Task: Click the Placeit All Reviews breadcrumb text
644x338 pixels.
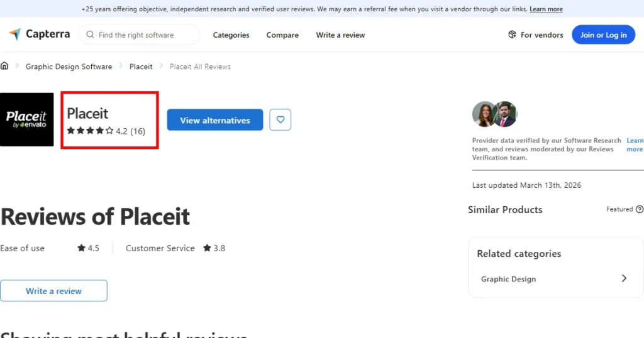Action: pyautogui.click(x=200, y=67)
